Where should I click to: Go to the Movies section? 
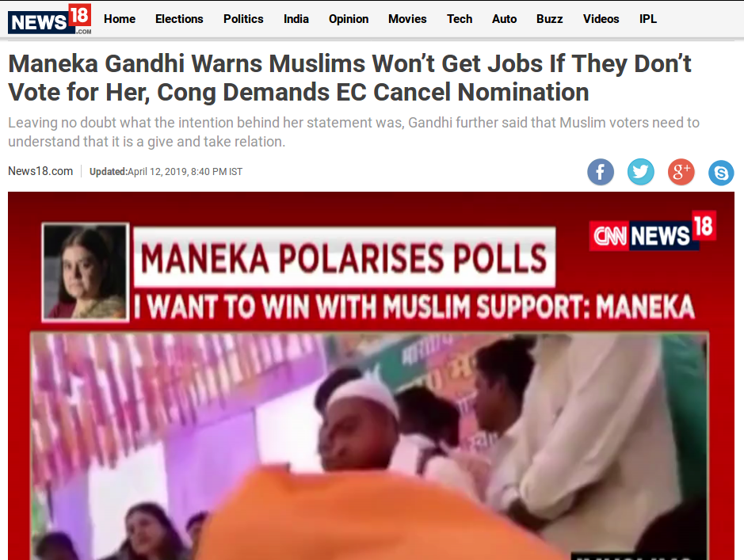(407, 19)
